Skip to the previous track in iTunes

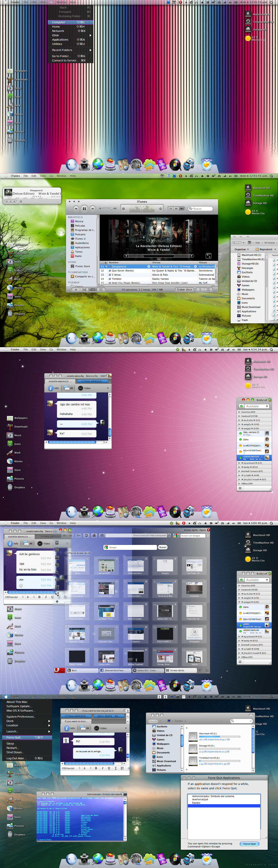tap(76, 209)
